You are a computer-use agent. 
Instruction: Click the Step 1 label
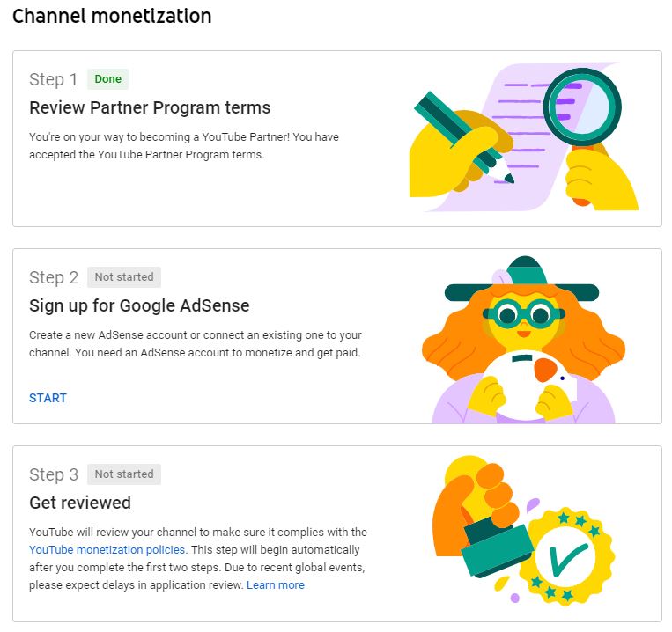(x=53, y=79)
